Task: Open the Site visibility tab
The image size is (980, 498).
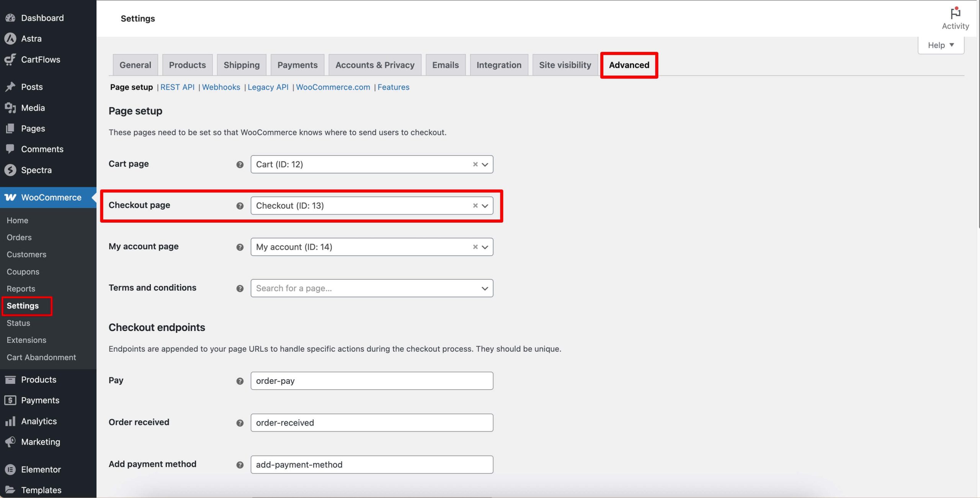Action: click(x=565, y=65)
